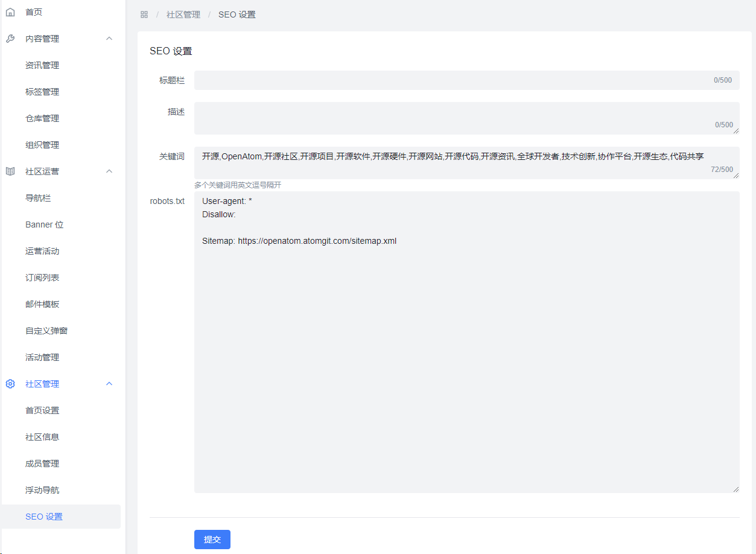The image size is (756, 554).
Task: Click the SEO 设置 page heading
Action: 171,51
